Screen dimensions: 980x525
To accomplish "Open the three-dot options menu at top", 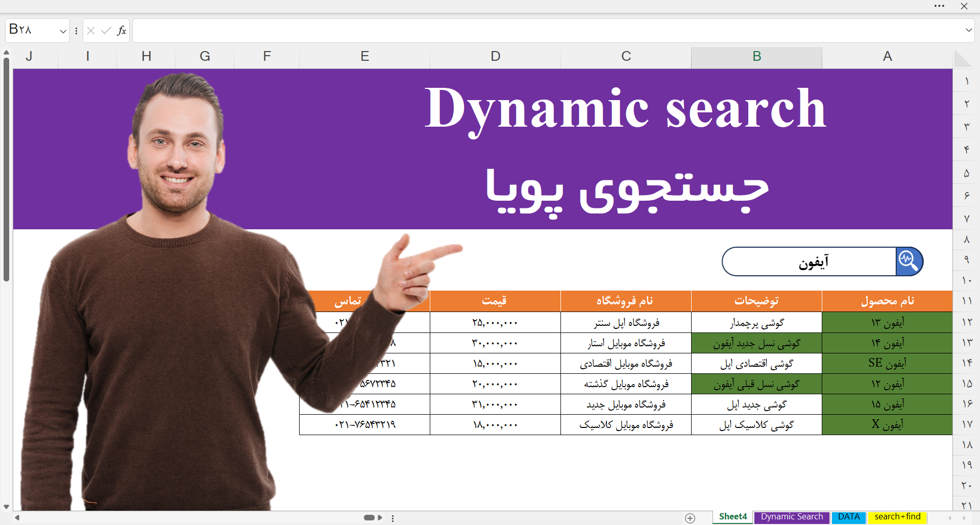I will 939,6.
